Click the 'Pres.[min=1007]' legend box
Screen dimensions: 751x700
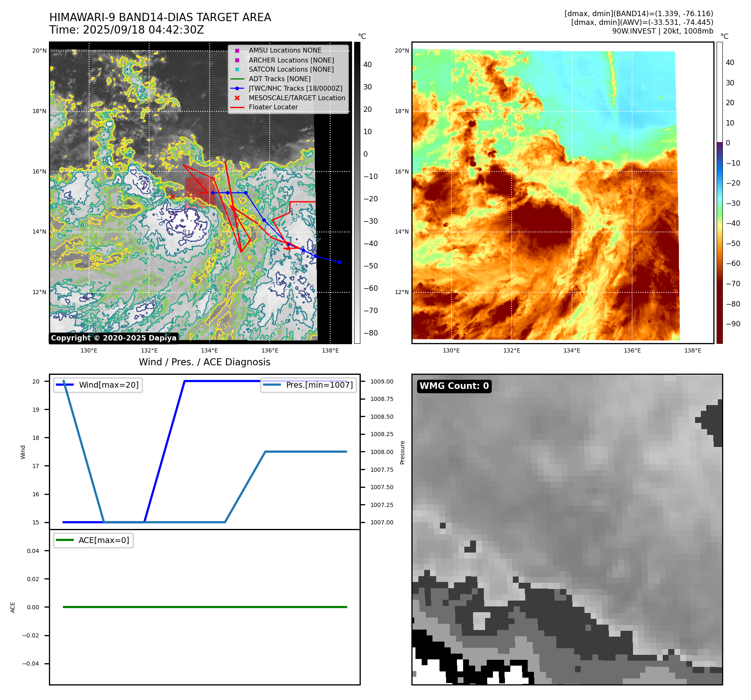tap(309, 385)
